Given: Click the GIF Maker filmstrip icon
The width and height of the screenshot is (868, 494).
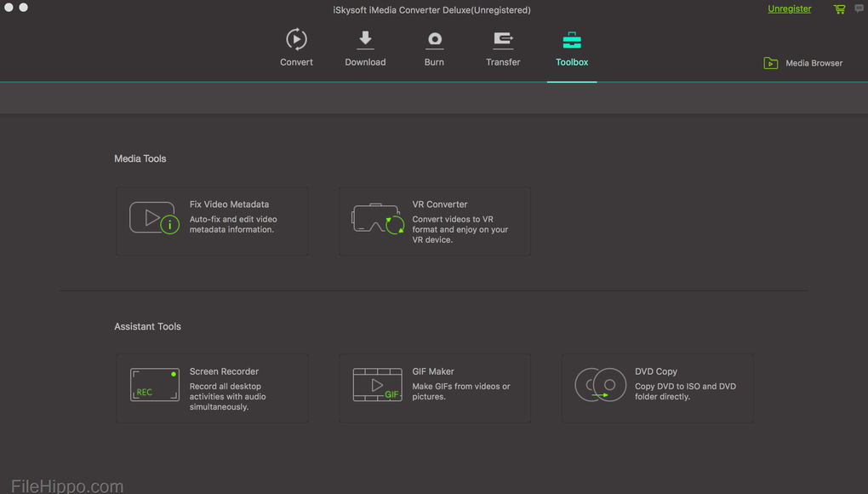Looking at the screenshot, I should [x=377, y=385].
